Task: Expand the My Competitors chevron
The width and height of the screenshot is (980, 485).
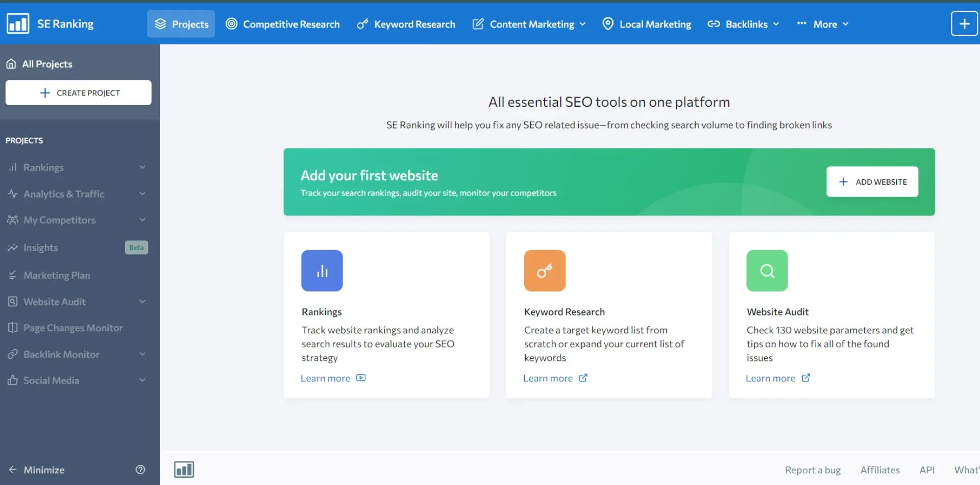Action: (142, 220)
